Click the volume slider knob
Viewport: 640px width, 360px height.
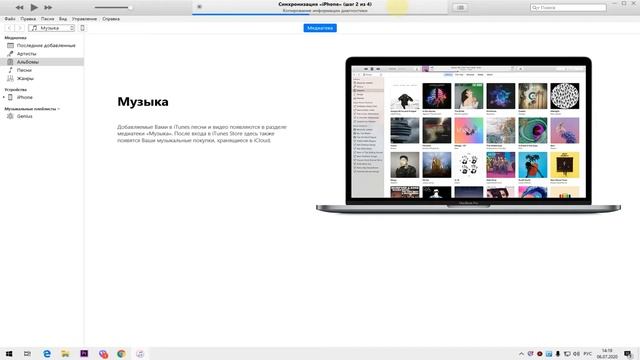130,7
